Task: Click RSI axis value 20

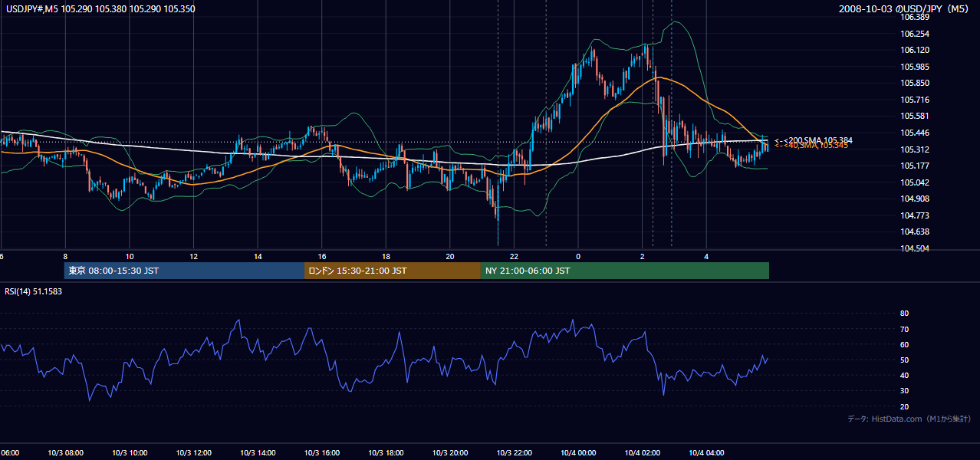Action: click(904, 406)
